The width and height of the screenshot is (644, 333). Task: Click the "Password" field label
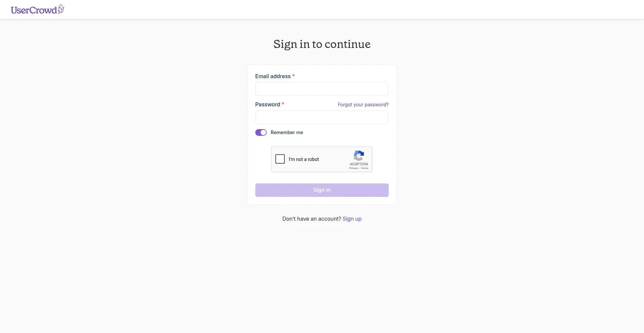coord(267,104)
